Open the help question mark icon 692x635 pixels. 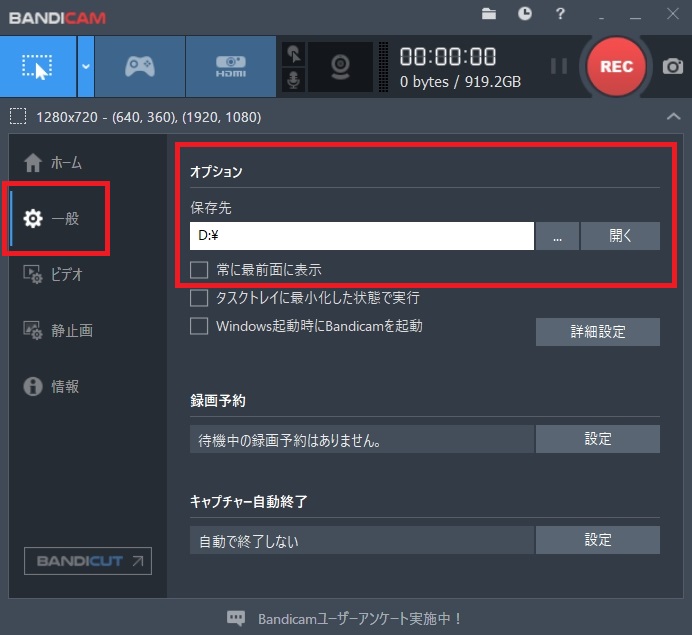coord(560,14)
